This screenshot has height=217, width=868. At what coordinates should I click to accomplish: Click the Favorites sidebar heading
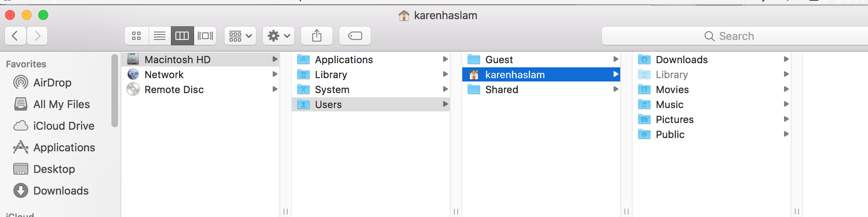[26, 64]
